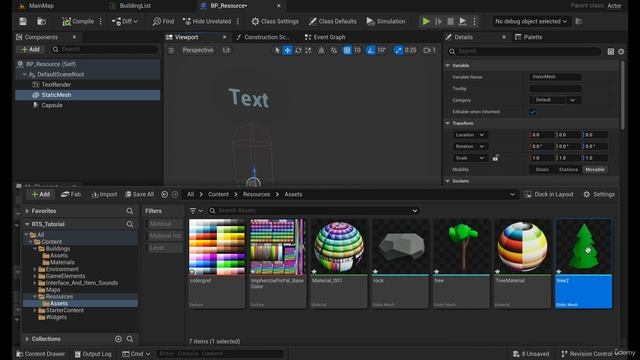Click the Variable Name field
This screenshot has width=640, height=360.
coord(556,77)
